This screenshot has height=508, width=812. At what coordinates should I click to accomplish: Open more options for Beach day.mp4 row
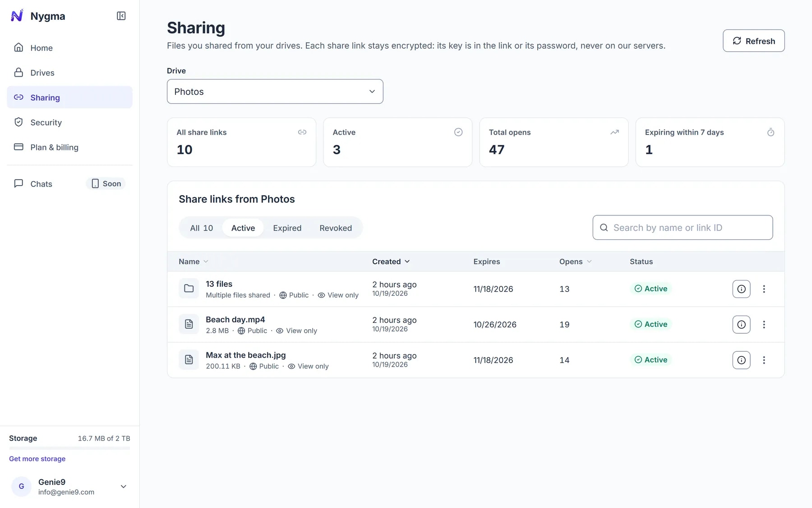click(764, 325)
